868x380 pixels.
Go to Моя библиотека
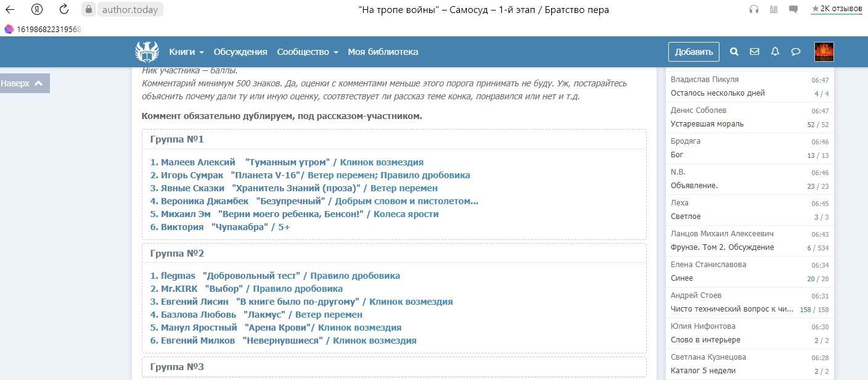click(x=383, y=52)
